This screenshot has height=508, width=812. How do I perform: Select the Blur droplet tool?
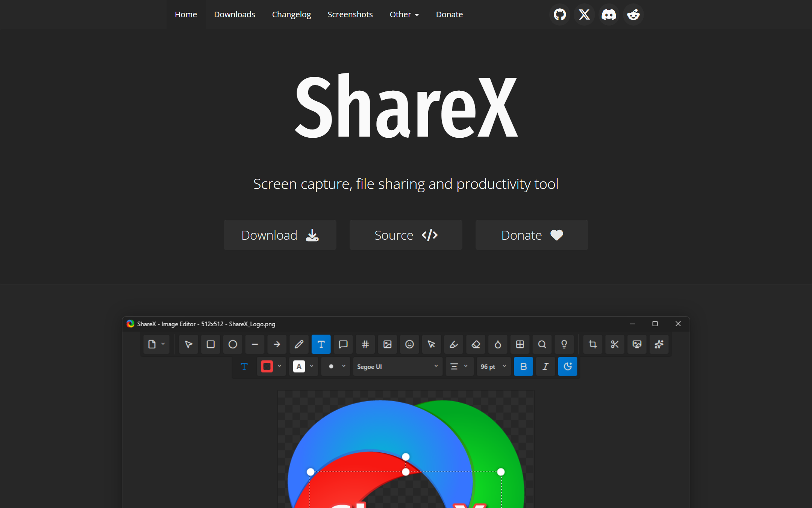coord(498,344)
